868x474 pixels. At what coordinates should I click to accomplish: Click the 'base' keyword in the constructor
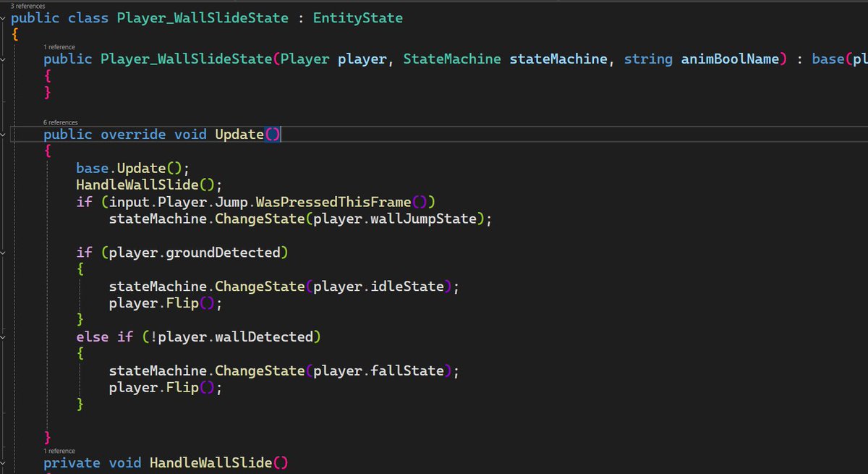[827, 59]
